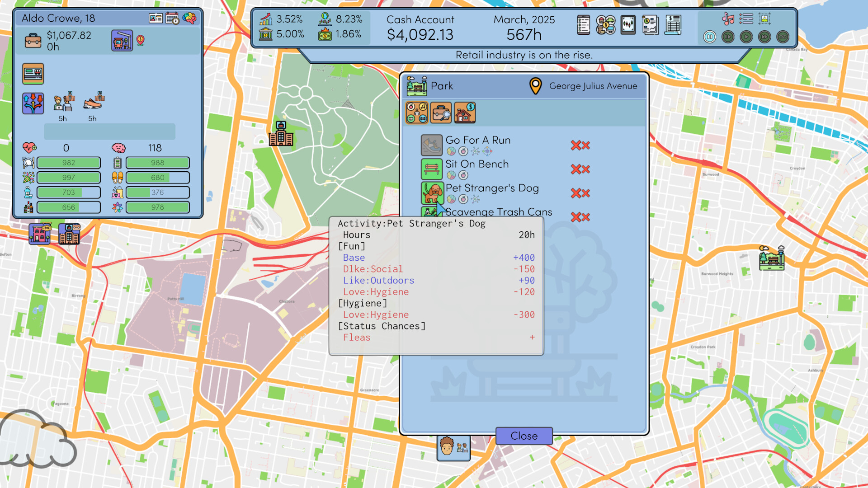Switch to the job search briefcase tab

[441, 113]
